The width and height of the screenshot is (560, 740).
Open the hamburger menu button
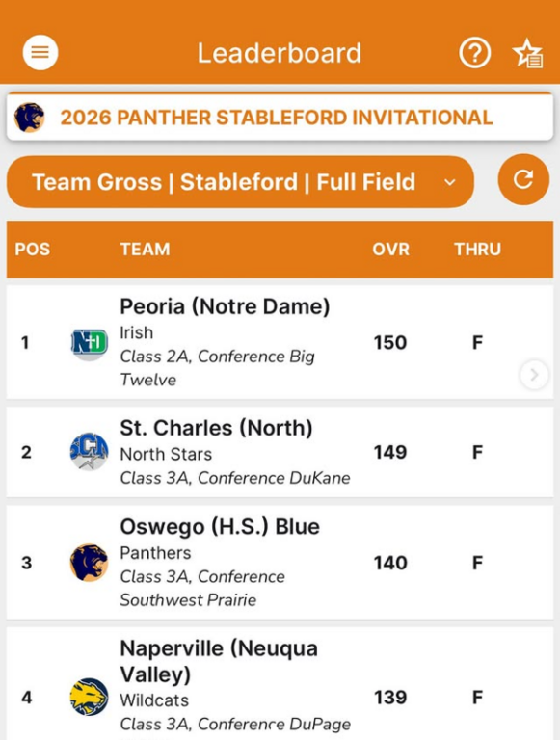point(40,52)
